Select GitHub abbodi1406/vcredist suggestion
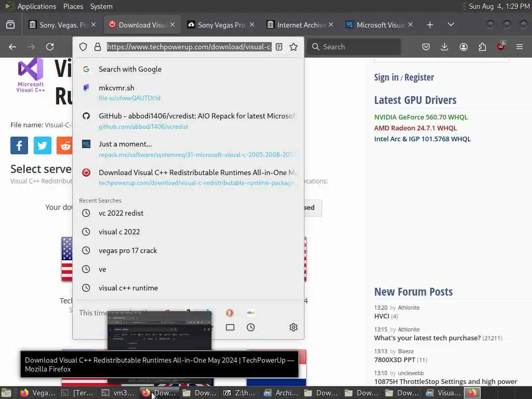Screen dimensions: 532x399 [188, 121]
